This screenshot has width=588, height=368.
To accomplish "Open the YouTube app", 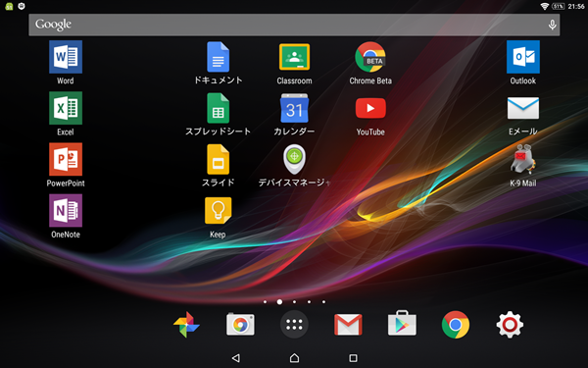I will 370,108.
